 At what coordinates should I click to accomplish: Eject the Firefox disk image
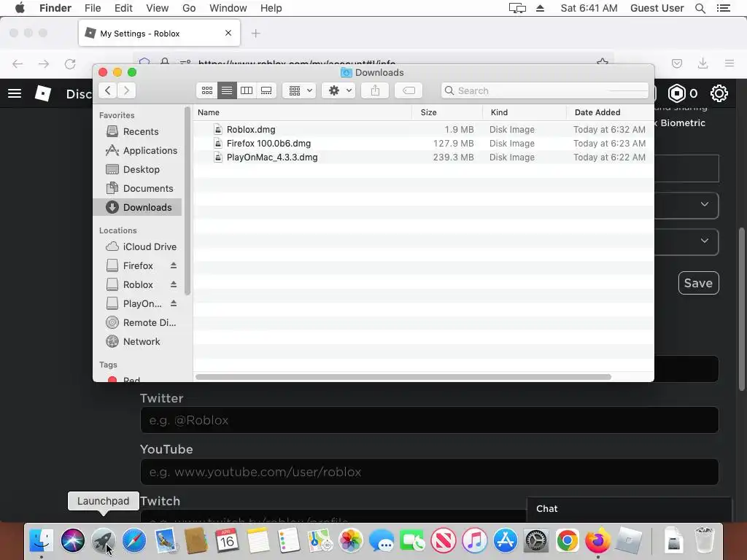tap(174, 265)
